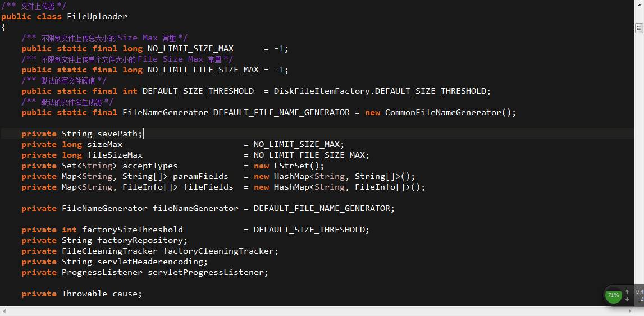Click the Throwable type name

[85, 294]
